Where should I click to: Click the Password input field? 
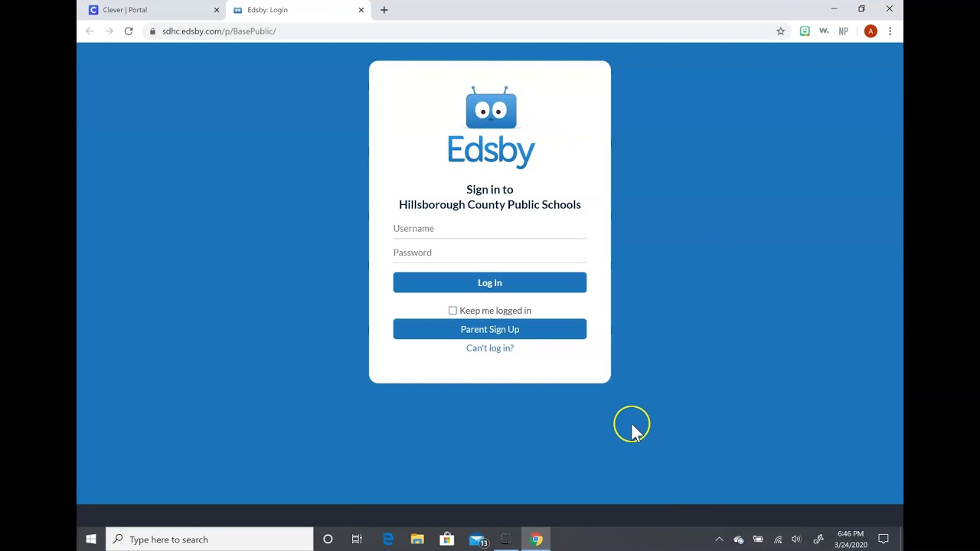[490, 253]
